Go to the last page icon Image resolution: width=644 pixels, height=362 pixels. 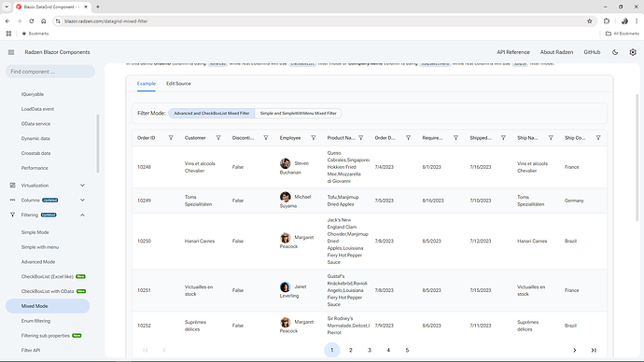[x=594, y=350]
